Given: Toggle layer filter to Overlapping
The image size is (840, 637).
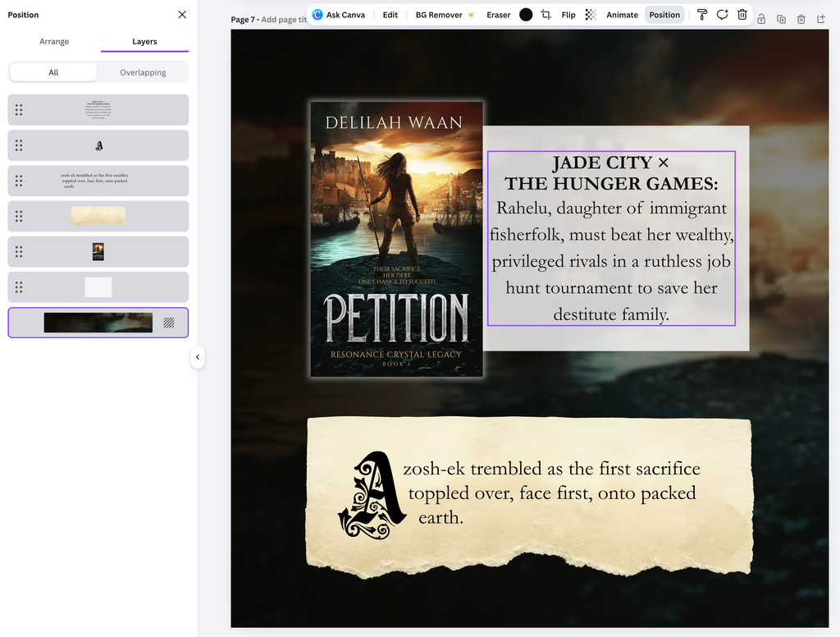Looking at the screenshot, I should pyautogui.click(x=143, y=72).
